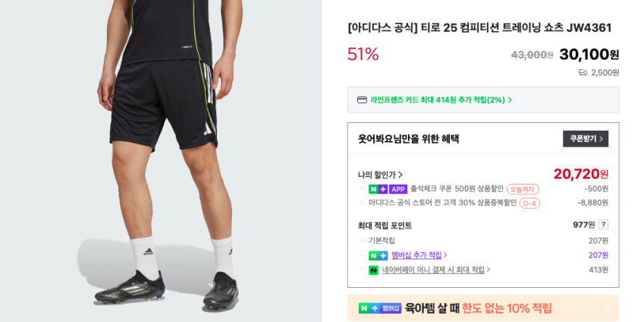Click the purple APP badge on the coupon line

point(398,189)
